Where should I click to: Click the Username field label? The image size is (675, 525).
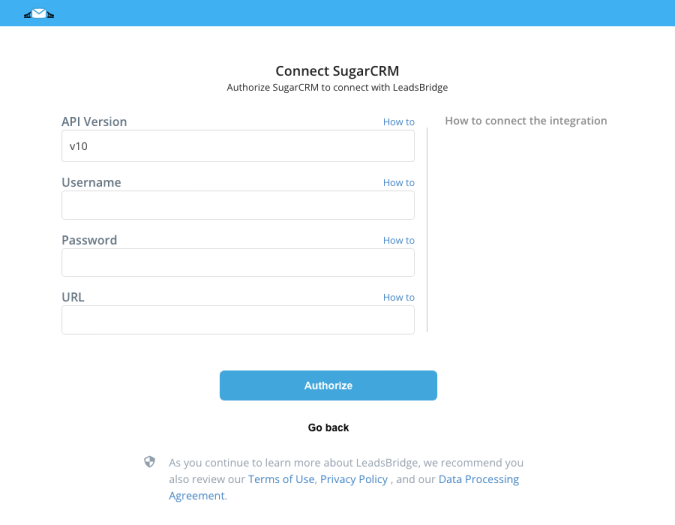91,182
